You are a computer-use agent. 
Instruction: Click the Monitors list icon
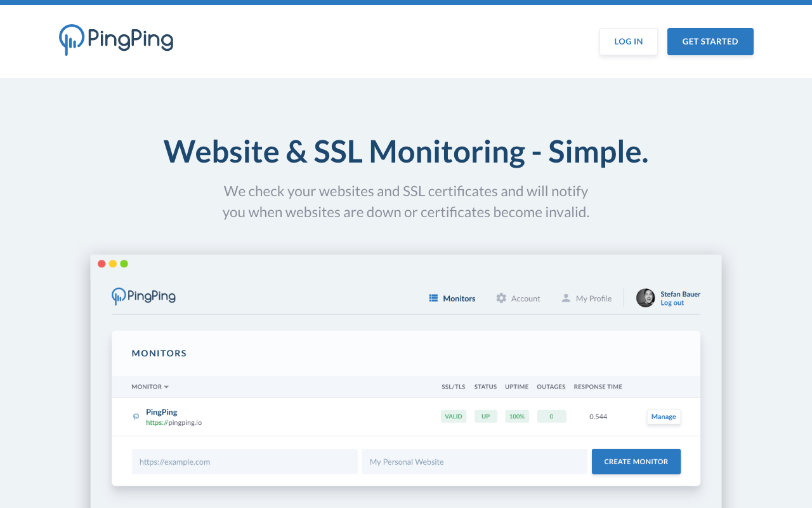[x=434, y=298]
